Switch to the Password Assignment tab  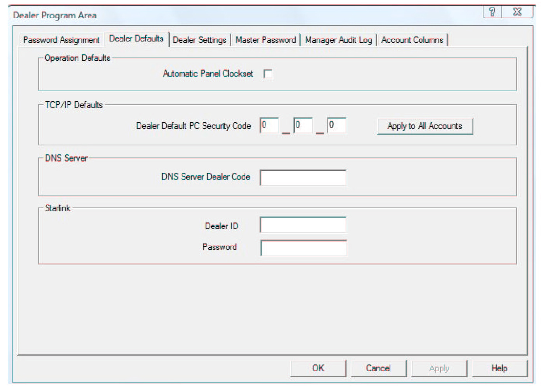[x=61, y=40]
